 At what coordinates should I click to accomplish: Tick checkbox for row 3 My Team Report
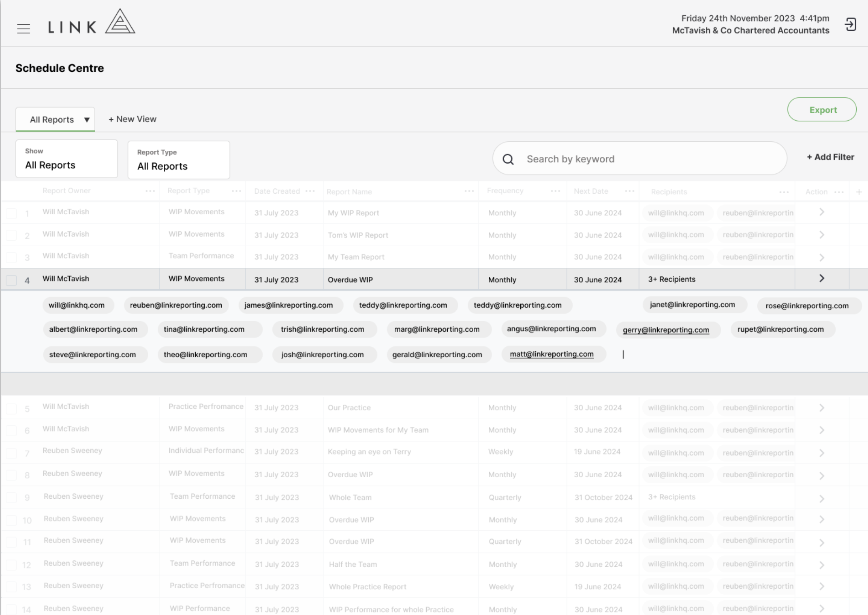(11, 257)
